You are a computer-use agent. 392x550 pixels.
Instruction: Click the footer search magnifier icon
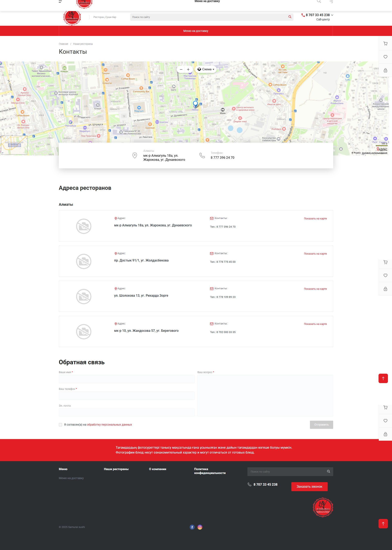point(328,472)
